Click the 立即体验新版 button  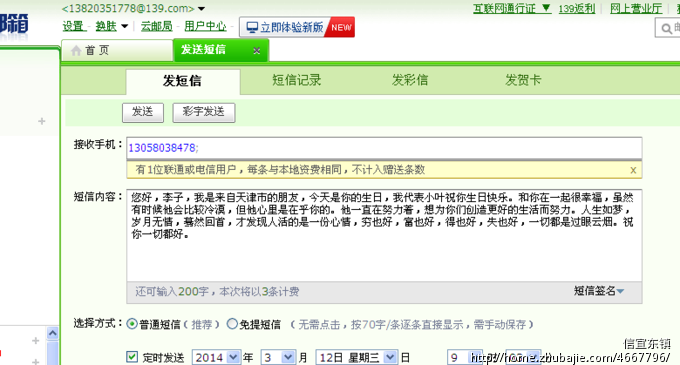click(x=297, y=27)
